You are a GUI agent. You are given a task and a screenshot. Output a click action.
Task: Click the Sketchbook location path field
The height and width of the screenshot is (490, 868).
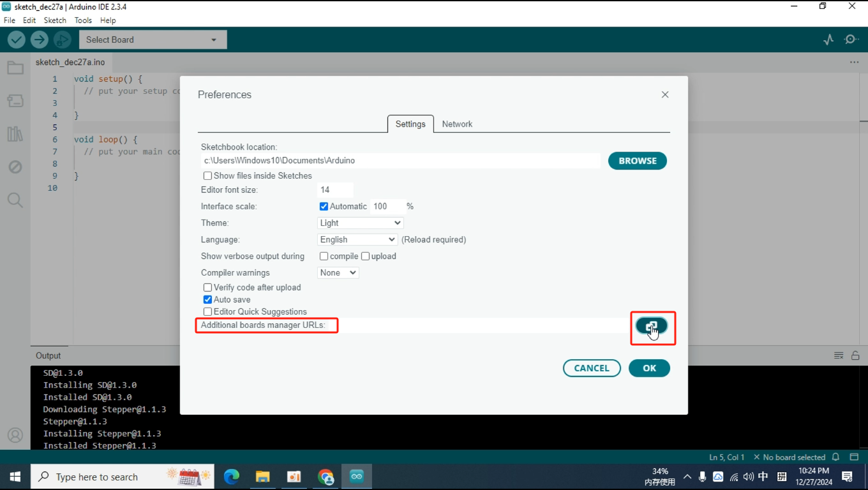tap(401, 161)
